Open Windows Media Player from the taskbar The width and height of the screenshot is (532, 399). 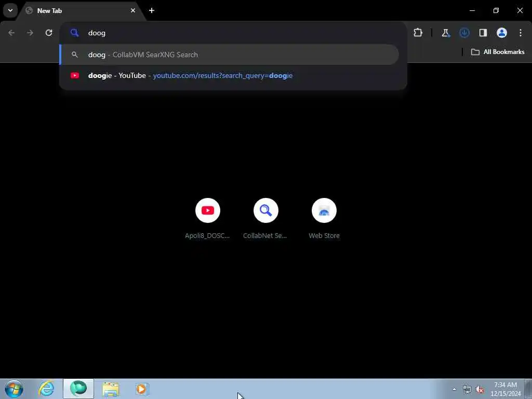(142, 389)
